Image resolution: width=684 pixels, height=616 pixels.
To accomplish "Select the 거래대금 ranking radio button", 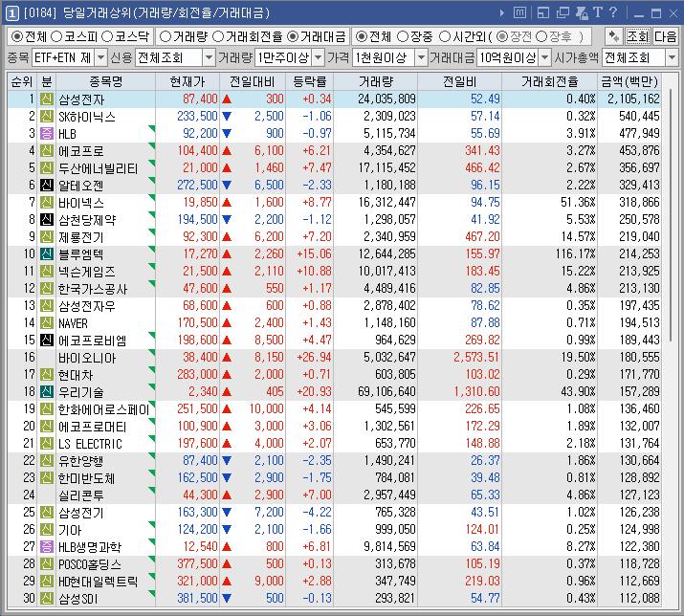I will 293,36.
